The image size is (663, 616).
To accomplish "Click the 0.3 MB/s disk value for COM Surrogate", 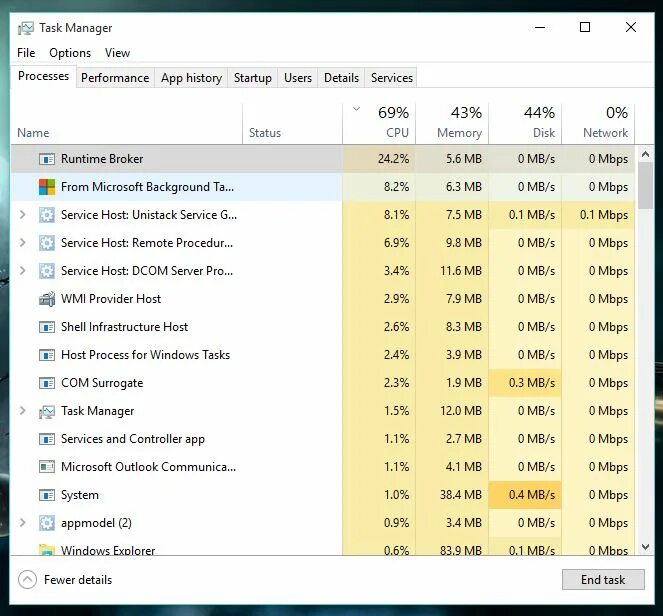I will [531, 383].
